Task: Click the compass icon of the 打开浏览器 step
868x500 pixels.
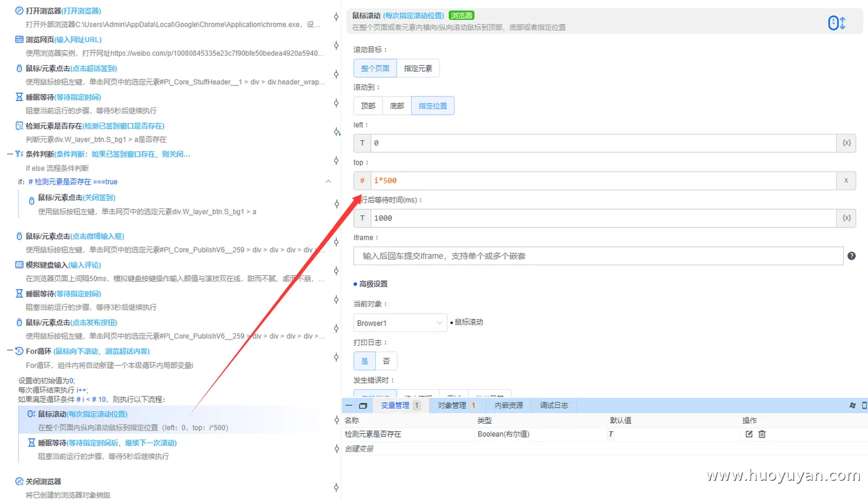Action: 19,11
